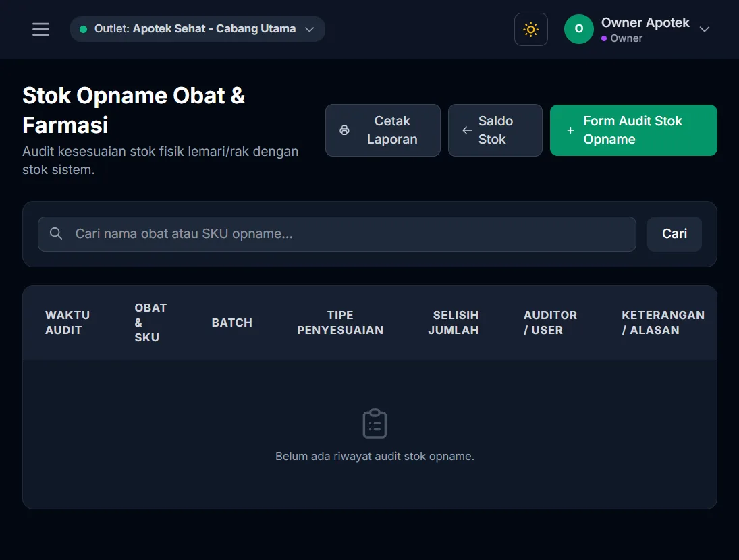This screenshot has width=739, height=560.
Task: Go back to Saldo Stok
Action: 495,130
